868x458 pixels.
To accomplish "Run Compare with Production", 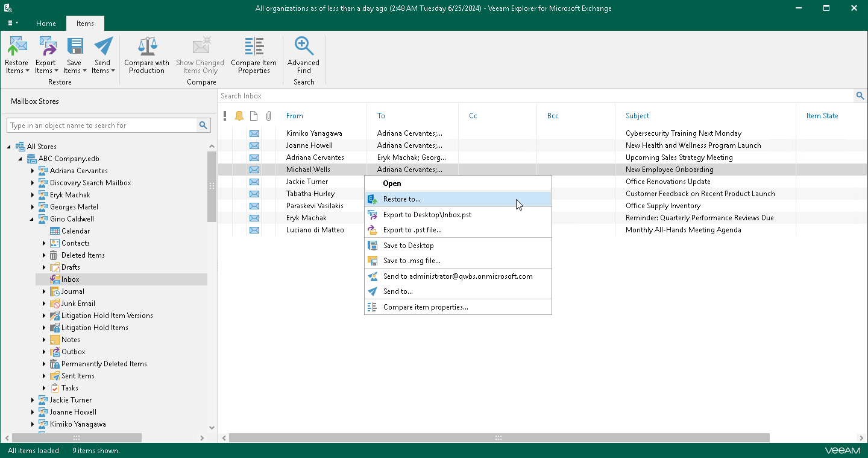I will pos(146,54).
